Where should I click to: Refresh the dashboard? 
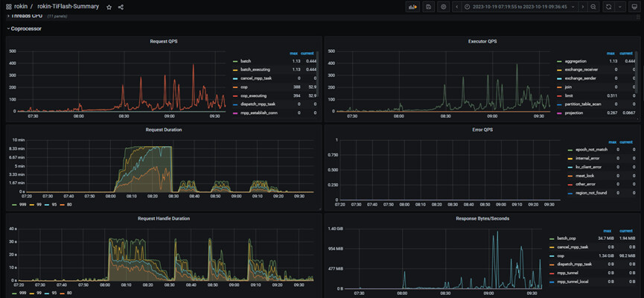(608, 7)
